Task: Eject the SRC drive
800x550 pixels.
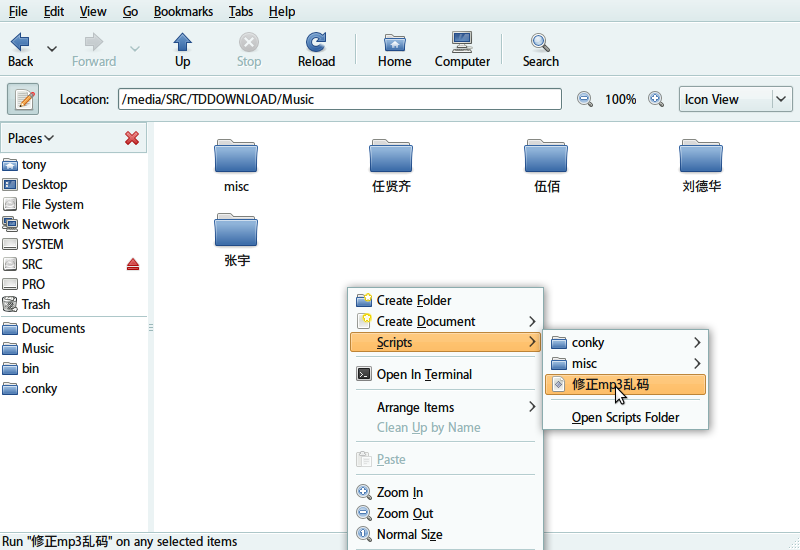Action: (x=133, y=264)
